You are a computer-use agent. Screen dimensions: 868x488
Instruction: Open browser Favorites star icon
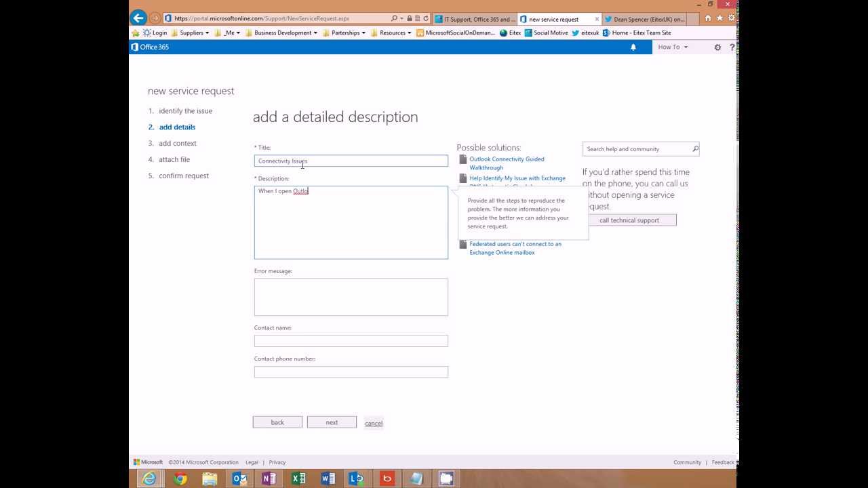(719, 18)
